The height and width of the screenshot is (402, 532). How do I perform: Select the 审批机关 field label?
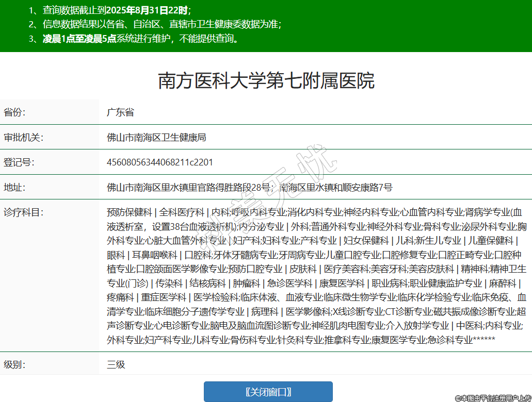[23, 138]
